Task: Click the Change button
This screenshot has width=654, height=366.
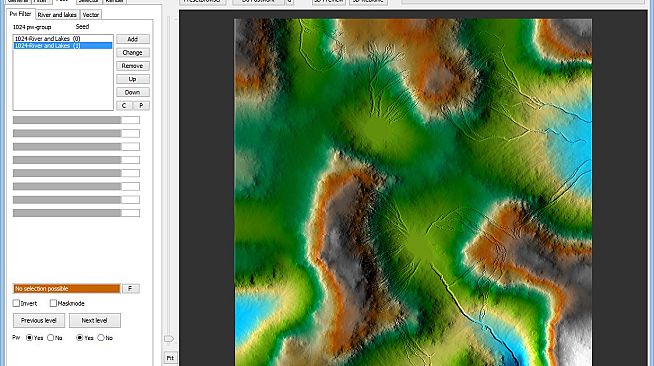Action: (x=133, y=53)
